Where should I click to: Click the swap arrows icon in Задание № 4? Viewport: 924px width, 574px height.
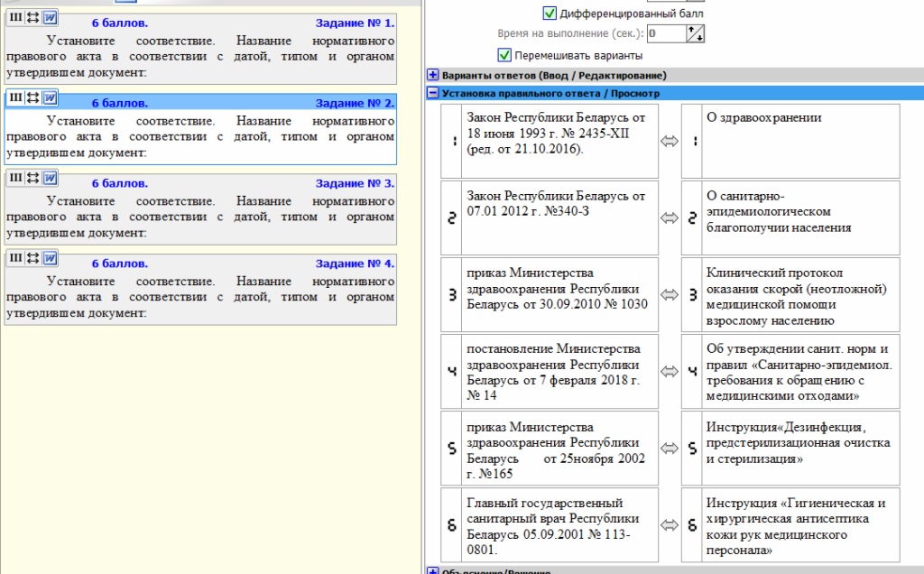[x=33, y=258]
